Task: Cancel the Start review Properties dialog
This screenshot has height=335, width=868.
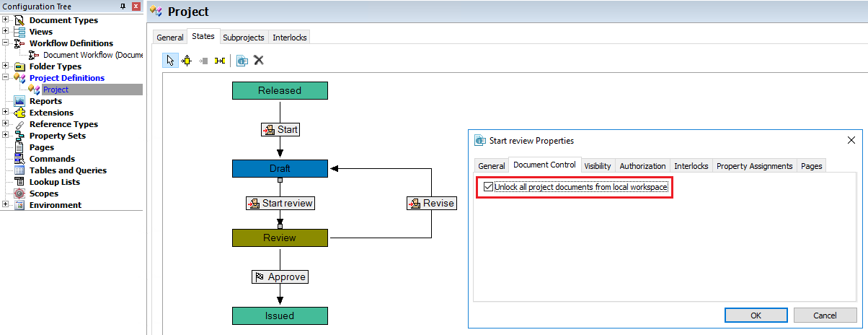Action: (x=825, y=316)
